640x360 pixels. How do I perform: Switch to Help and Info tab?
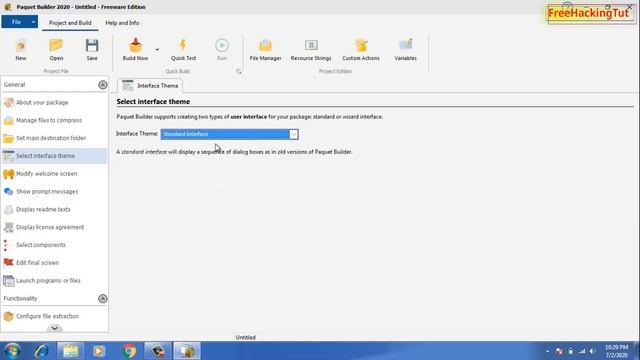point(122,23)
